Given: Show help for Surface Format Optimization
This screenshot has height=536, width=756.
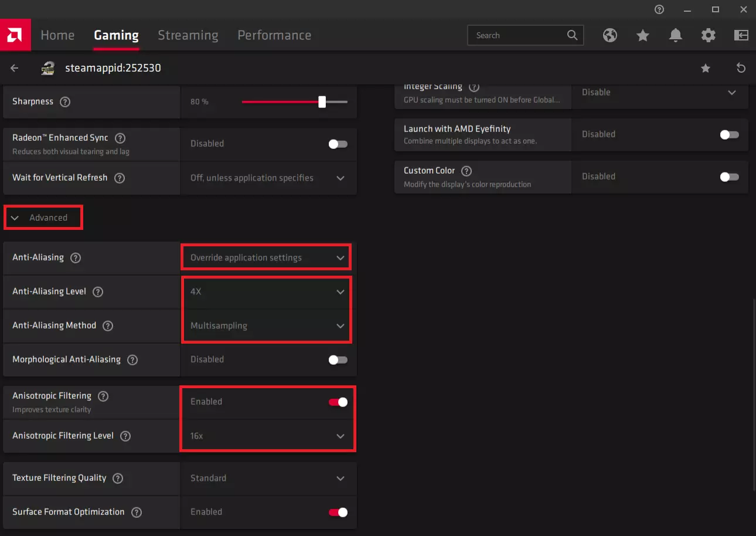Looking at the screenshot, I should 137,512.
